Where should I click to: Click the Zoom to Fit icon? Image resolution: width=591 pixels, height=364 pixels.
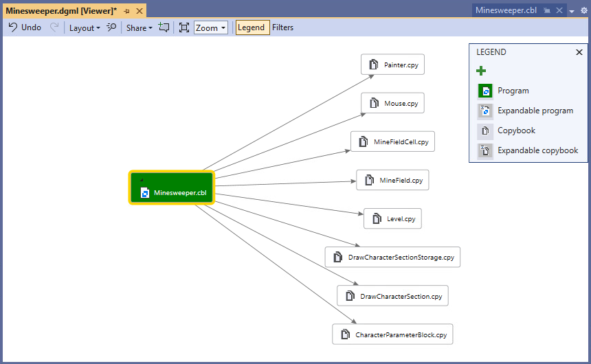tap(184, 27)
